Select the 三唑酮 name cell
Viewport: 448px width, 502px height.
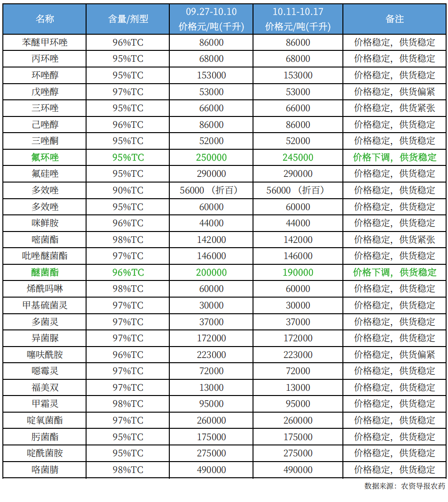tap(45, 141)
